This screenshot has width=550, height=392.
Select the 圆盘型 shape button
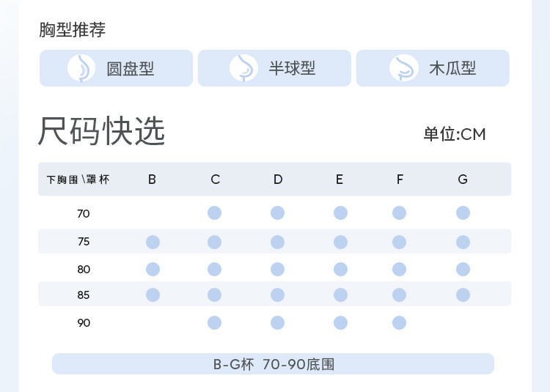[116, 68]
